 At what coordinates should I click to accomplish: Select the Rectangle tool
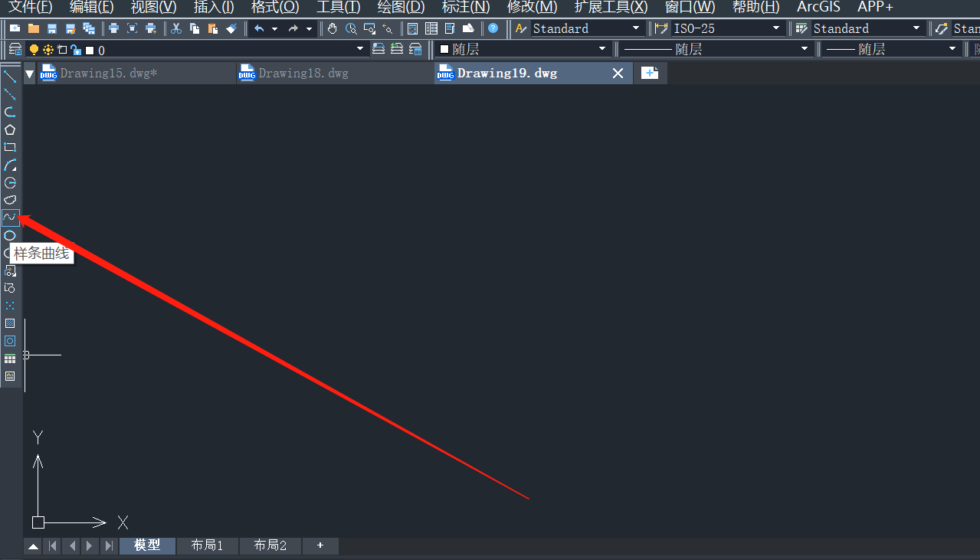pos(10,147)
